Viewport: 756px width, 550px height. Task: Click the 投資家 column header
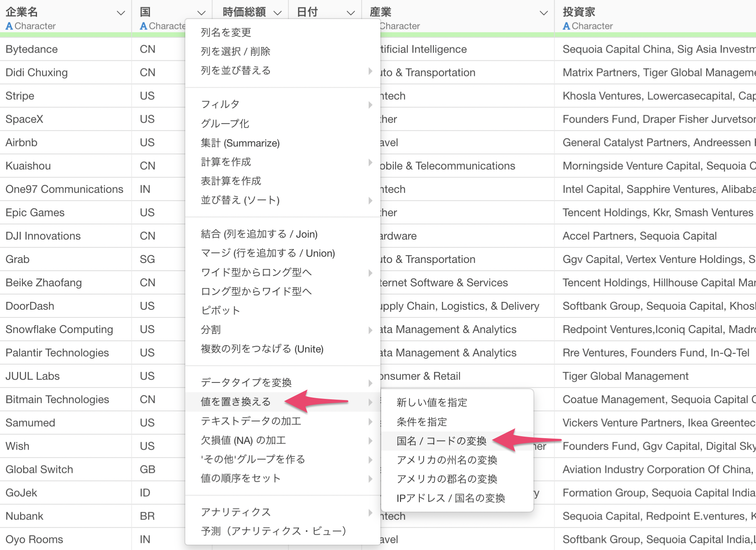click(579, 12)
